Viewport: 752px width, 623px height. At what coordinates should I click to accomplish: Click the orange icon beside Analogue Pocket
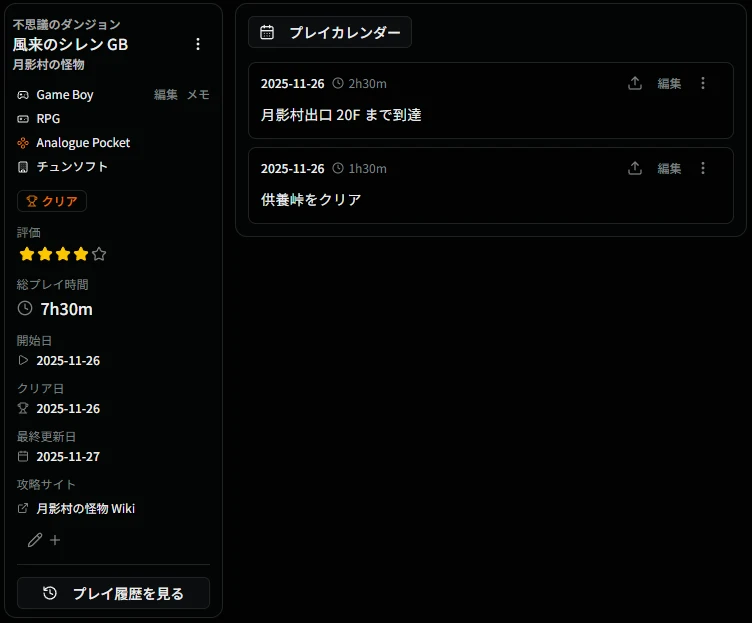[x=23, y=143]
